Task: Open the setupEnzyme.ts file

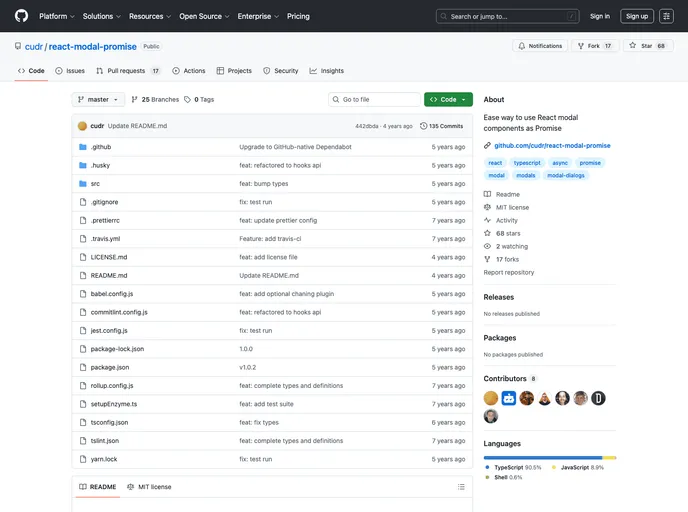Action: point(114,404)
